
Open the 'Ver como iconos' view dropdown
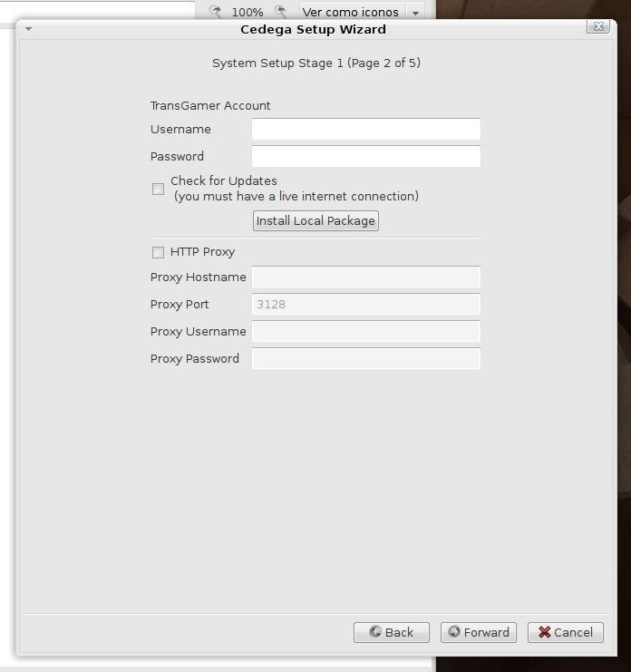tap(362, 12)
